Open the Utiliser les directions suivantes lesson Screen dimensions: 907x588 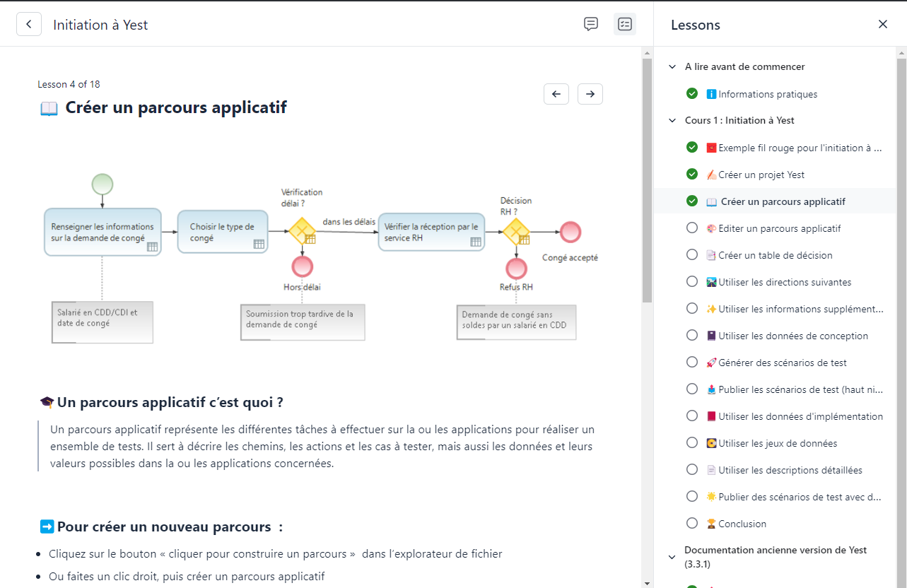tap(784, 282)
